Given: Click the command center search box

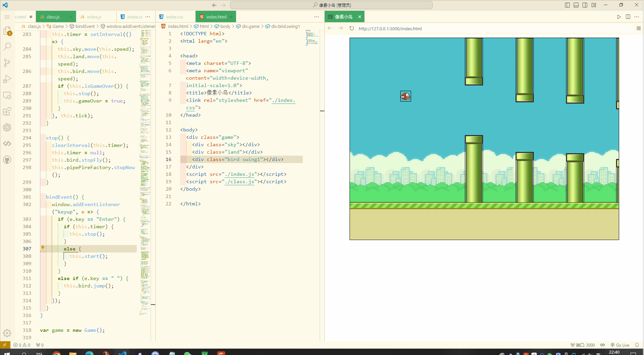Looking at the screenshot, I should click(331, 5).
